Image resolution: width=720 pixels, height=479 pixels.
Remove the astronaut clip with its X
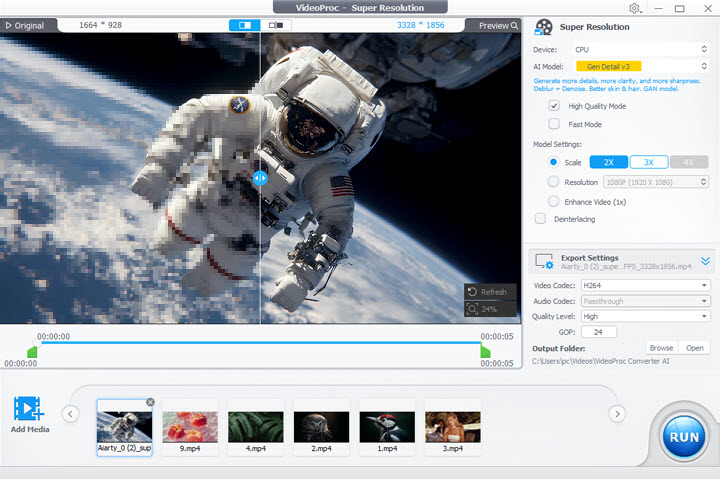coord(150,402)
